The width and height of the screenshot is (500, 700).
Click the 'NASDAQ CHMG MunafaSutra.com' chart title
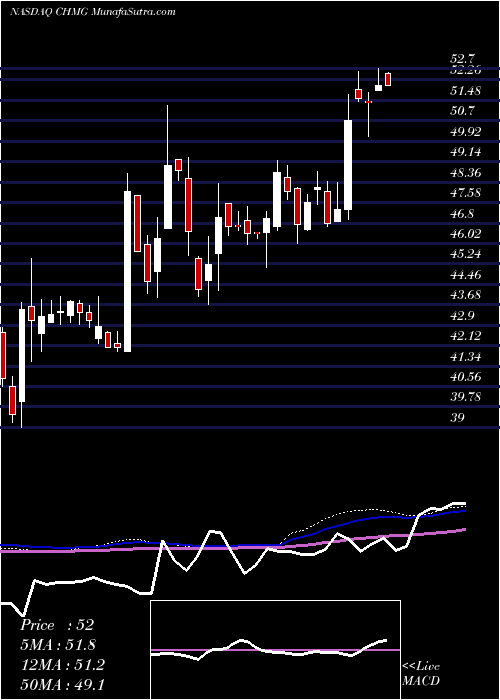(x=92, y=12)
